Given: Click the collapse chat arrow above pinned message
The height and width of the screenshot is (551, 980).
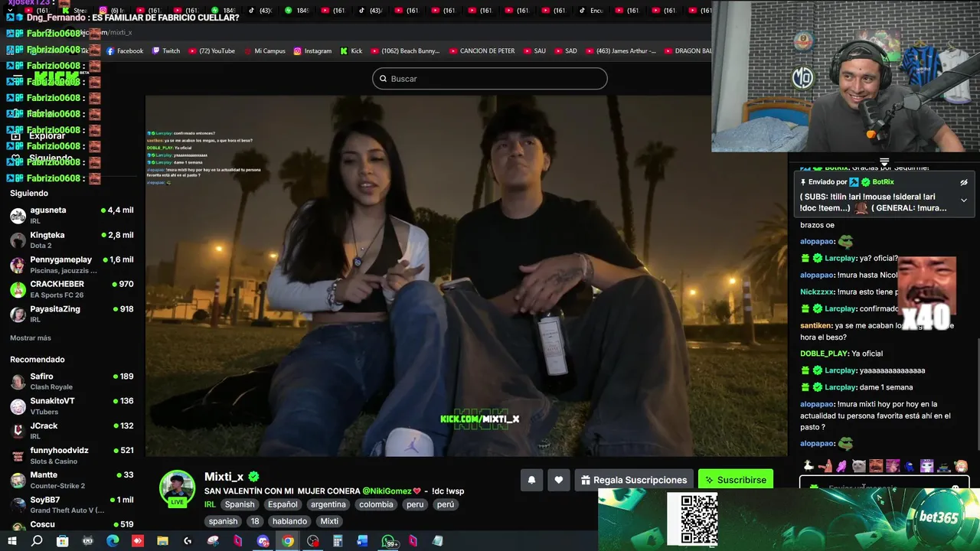Looking at the screenshot, I should coord(884,162).
